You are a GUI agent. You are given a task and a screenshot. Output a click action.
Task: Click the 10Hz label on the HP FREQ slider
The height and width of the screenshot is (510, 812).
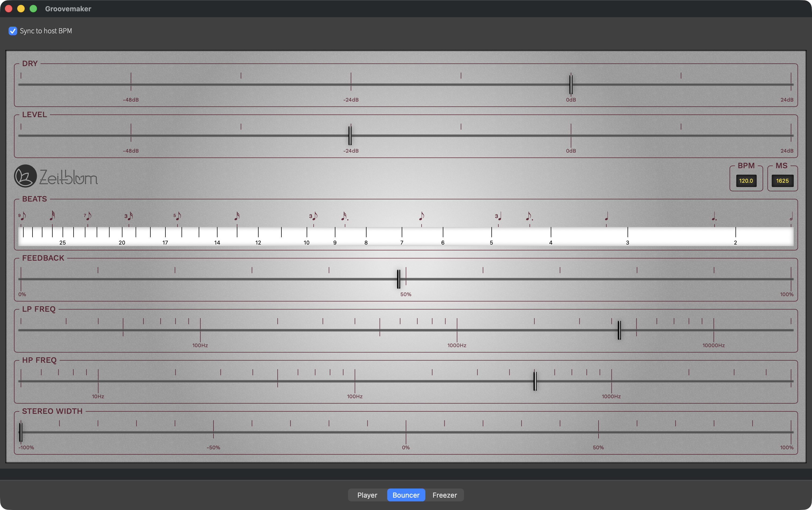click(98, 396)
